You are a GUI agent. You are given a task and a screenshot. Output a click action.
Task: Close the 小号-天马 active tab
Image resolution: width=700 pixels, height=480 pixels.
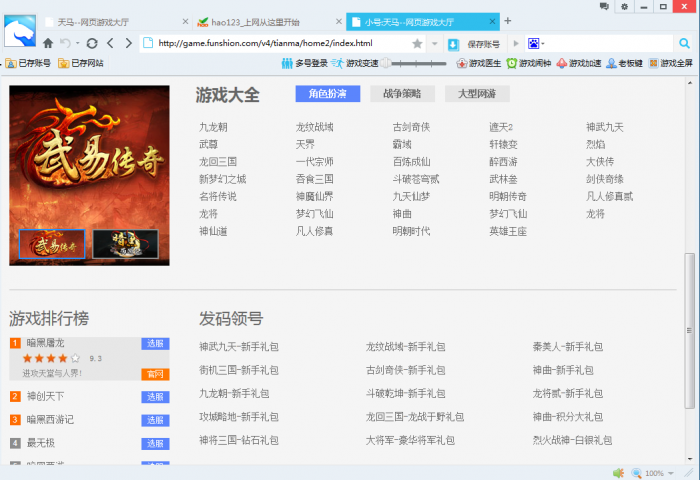(x=492, y=21)
